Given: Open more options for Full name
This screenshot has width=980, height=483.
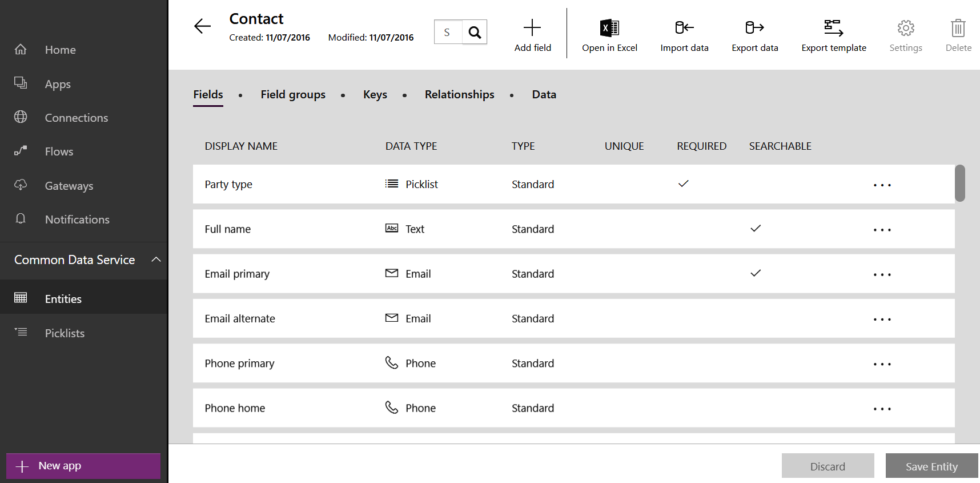Looking at the screenshot, I should pos(882,230).
